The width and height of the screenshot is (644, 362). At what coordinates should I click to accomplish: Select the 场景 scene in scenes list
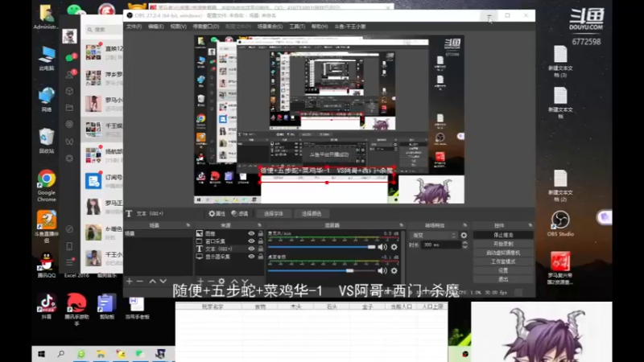point(158,233)
